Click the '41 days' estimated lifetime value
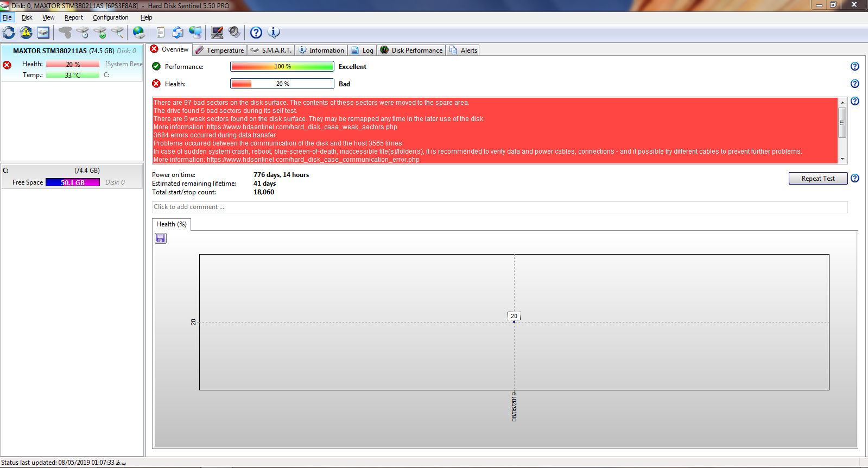Viewport: 868px width, 468px height. [x=265, y=184]
